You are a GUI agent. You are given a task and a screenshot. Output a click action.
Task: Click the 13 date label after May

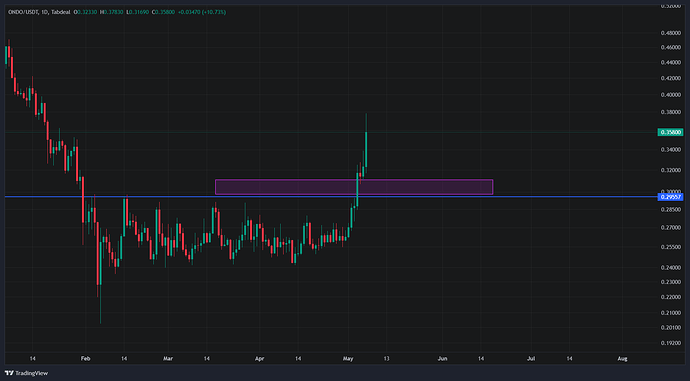click(x=386, y=359)
